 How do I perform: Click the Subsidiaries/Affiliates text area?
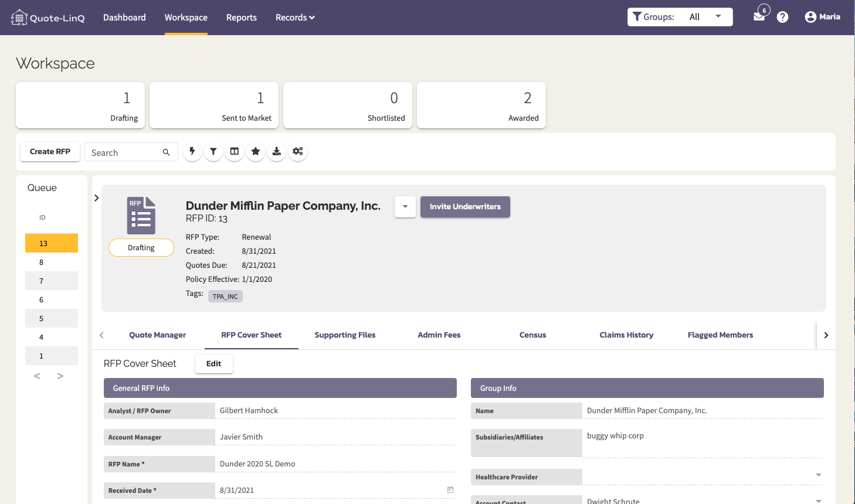(x=703, y=443)
